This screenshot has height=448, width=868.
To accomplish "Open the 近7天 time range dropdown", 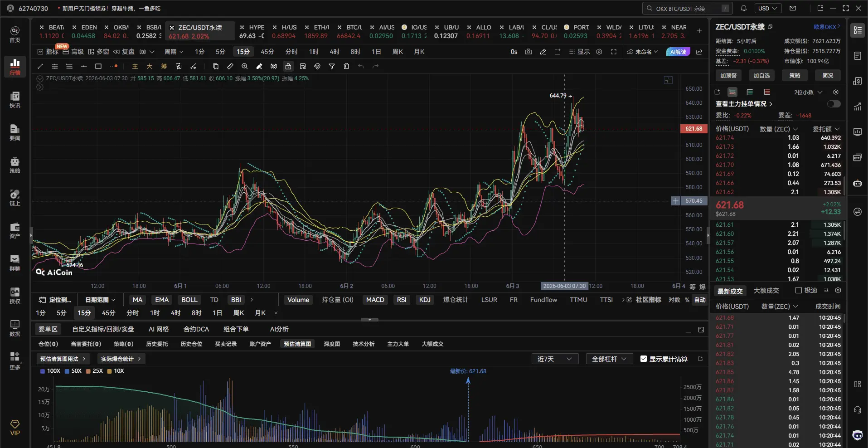I will point(555,359).
